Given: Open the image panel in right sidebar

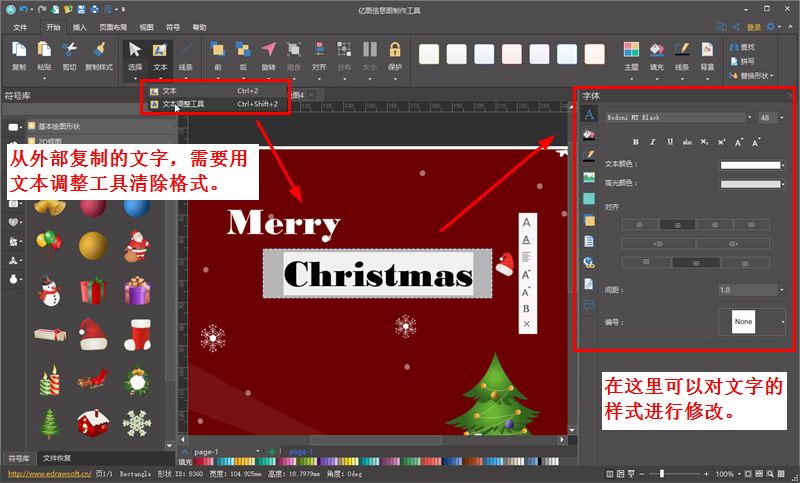Looking at the screenshot, I should pyautogui.click(x=589, y=177).
